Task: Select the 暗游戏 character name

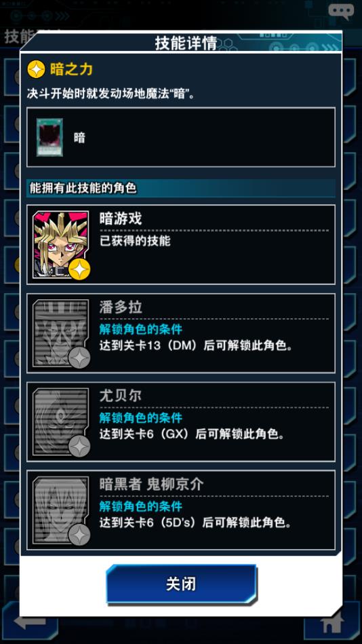Action: pyautogui.click(x=120, y=219)
